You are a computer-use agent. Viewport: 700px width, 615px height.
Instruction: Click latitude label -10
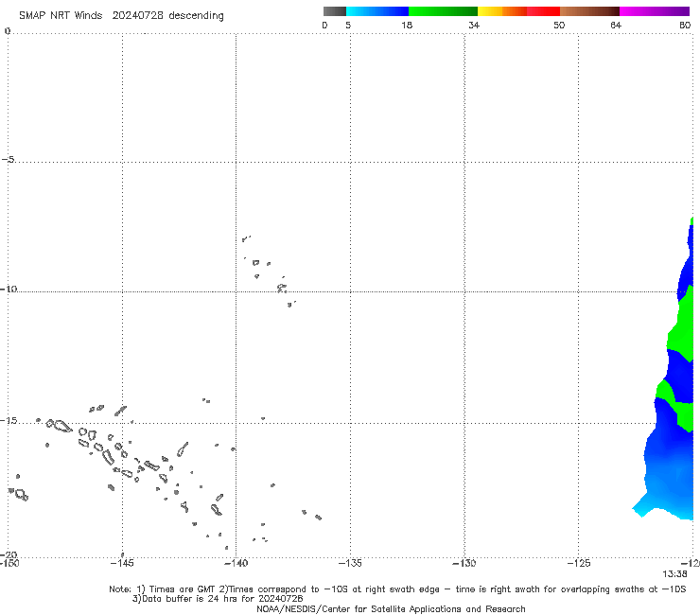pos(9,289)
